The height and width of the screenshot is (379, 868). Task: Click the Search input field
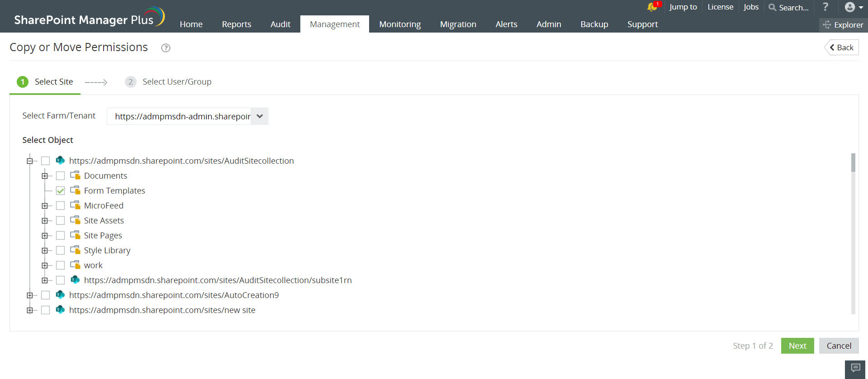pyautogui.click(x=794, y=7)
